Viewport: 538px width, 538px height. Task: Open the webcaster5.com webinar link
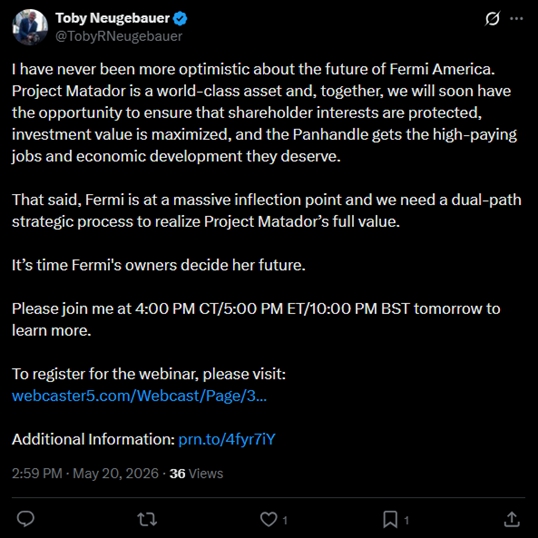tap(139, 396)
